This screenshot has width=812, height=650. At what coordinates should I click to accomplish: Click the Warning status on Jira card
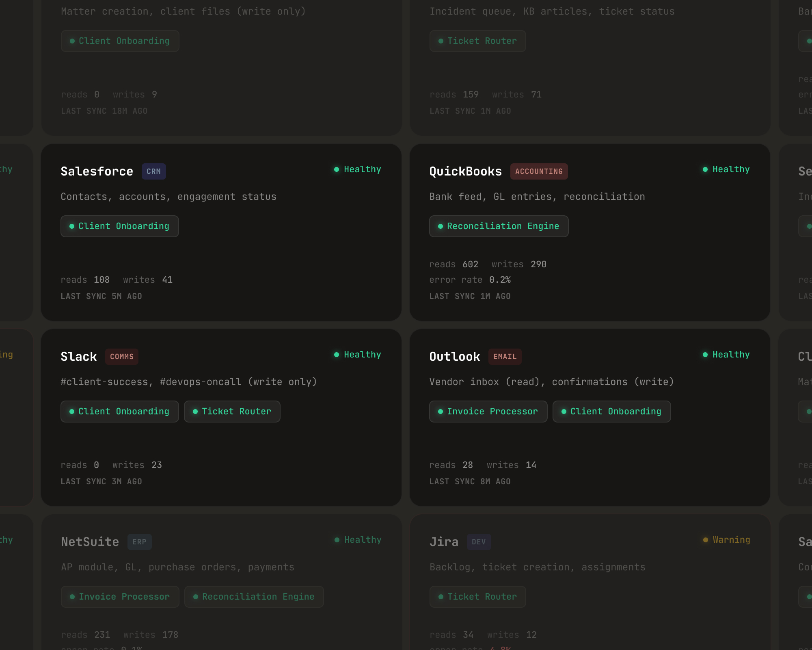click(x=727, y=540)
